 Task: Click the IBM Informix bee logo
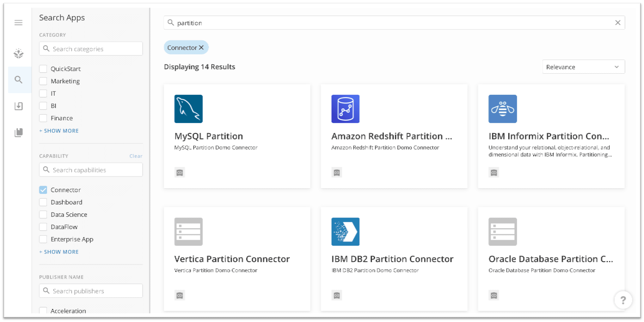point(502,109)
